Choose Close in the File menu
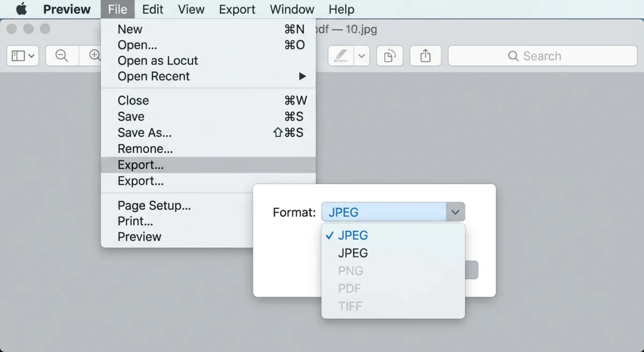 (x=208, y=100)
